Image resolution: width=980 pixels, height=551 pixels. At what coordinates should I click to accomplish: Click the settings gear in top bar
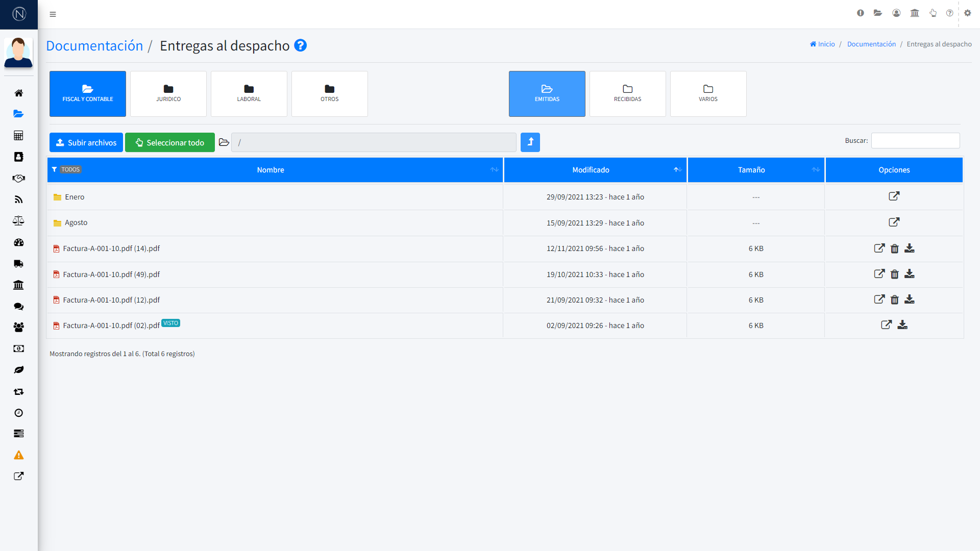967,13
